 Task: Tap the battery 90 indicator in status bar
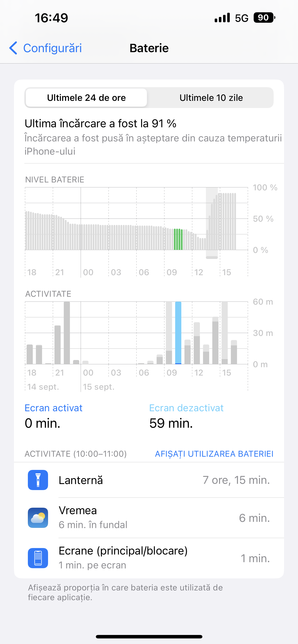[x=265, y=18]
